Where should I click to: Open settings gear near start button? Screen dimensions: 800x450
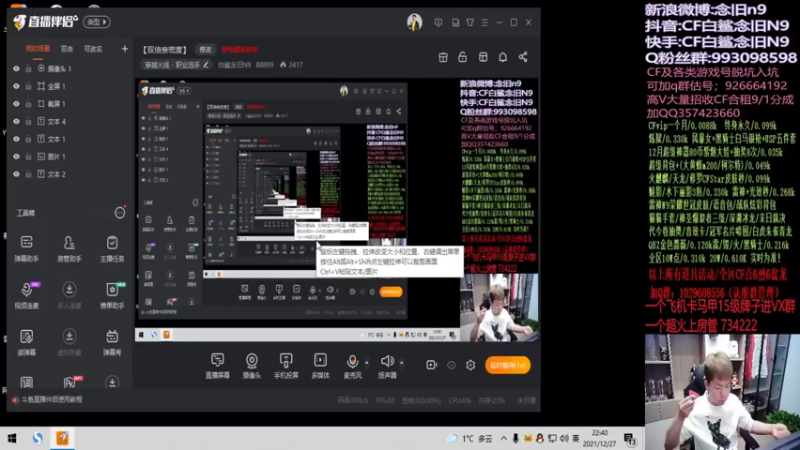[470, 365]
